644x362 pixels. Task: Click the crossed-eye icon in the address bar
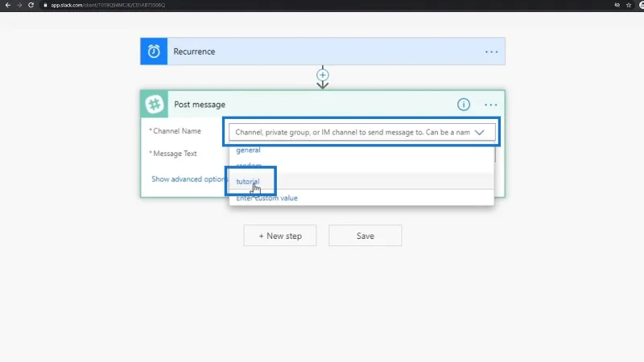[x=617, y=5]
